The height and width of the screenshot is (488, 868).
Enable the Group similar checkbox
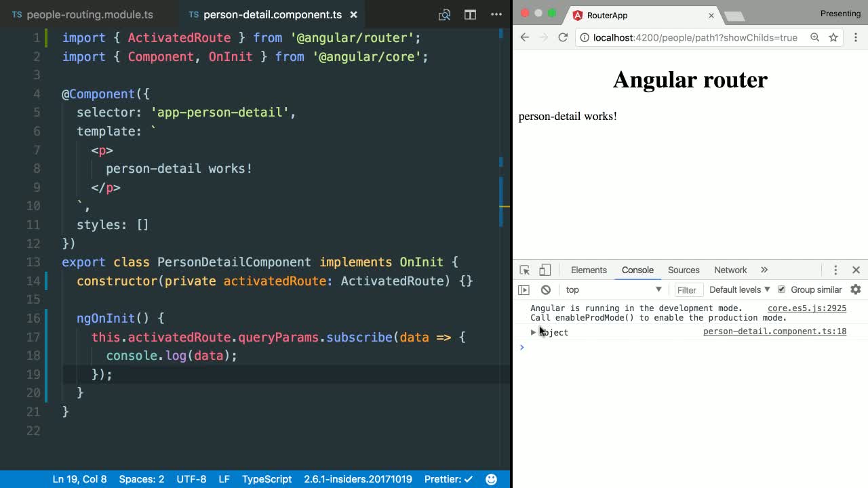click(783, 289)
